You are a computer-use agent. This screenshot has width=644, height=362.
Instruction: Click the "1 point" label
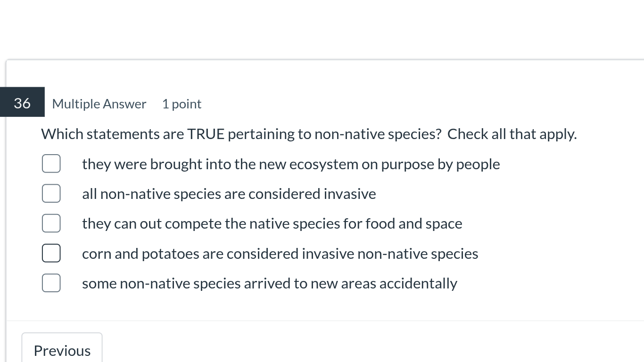pyautogui.click(x=182, y=104)
